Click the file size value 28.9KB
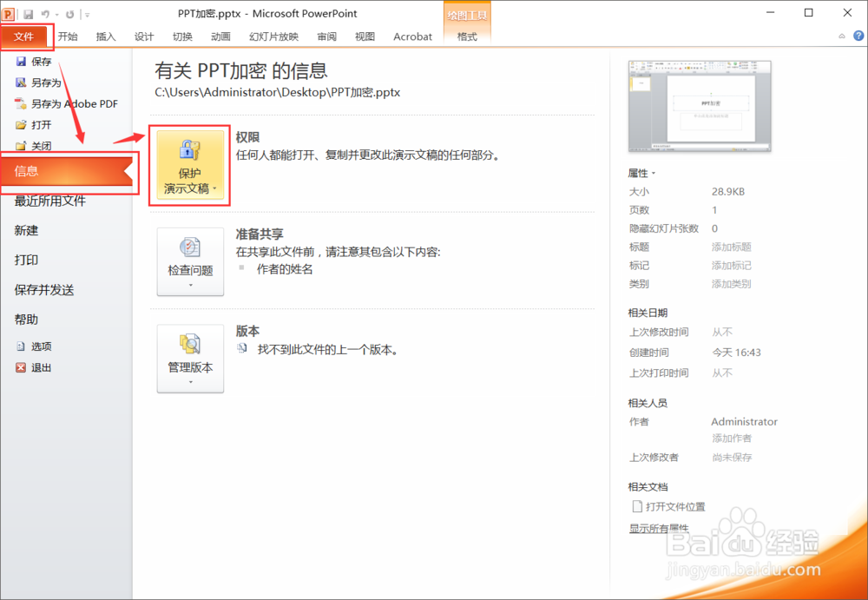 728,192
